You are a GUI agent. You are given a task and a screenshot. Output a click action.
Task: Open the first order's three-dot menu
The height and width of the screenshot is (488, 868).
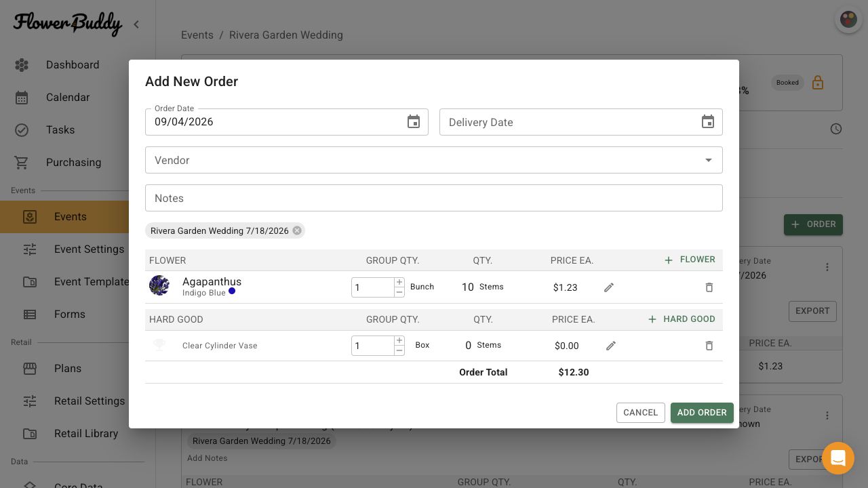pos(827,267)
